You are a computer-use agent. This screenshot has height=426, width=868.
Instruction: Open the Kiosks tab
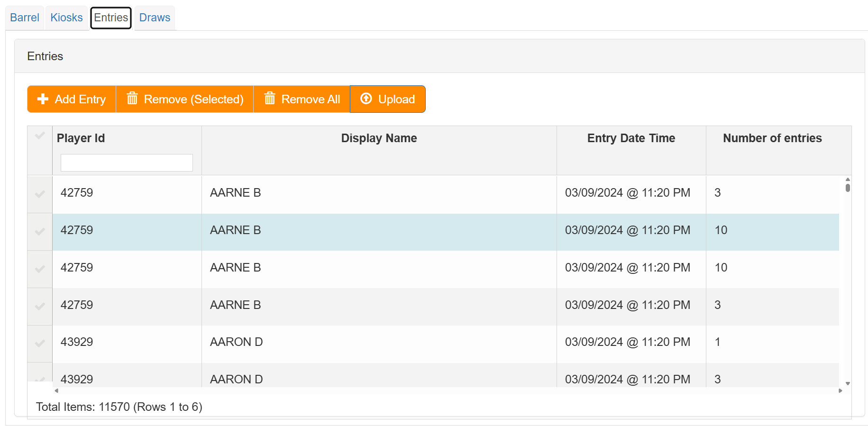click(x=66, y=18)
